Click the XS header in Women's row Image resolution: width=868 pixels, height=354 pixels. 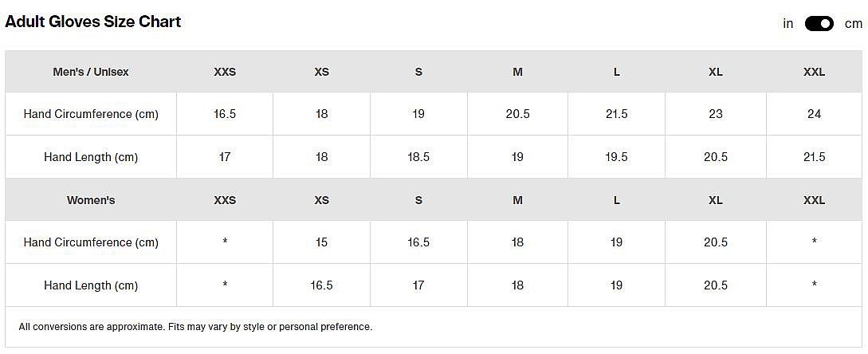point(321,200)
